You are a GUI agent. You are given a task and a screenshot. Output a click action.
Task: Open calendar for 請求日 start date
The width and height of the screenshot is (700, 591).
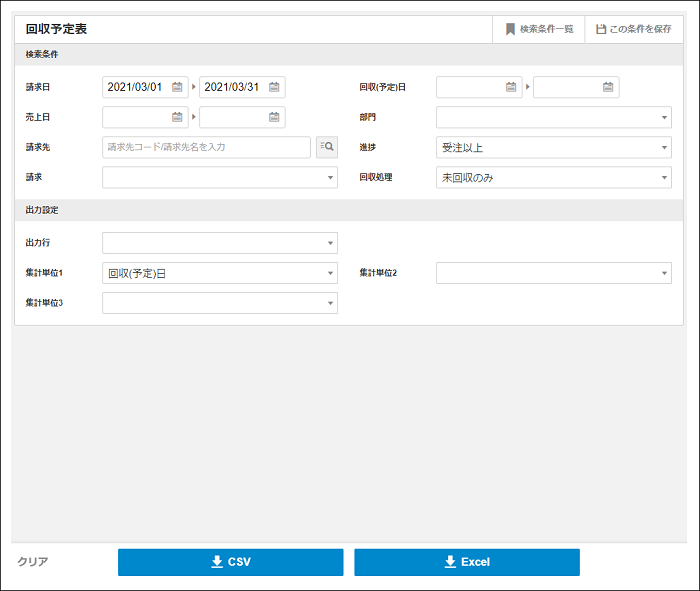[177, 87]
